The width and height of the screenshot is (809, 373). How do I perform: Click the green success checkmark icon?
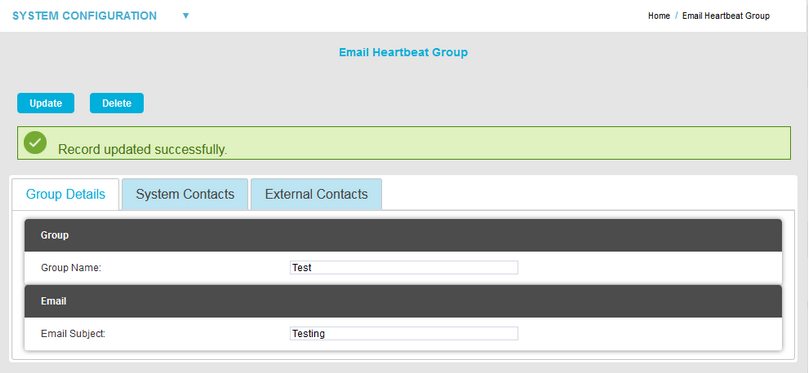click(35, 142)
